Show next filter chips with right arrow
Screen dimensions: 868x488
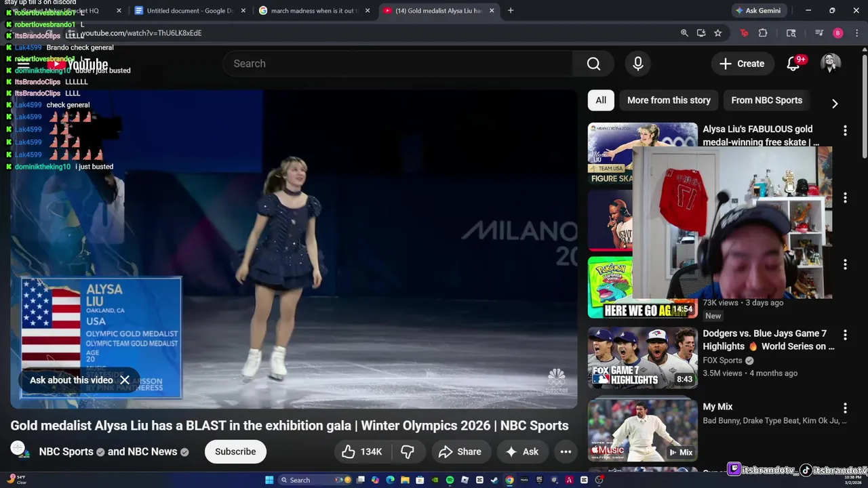tap(835, 103)
